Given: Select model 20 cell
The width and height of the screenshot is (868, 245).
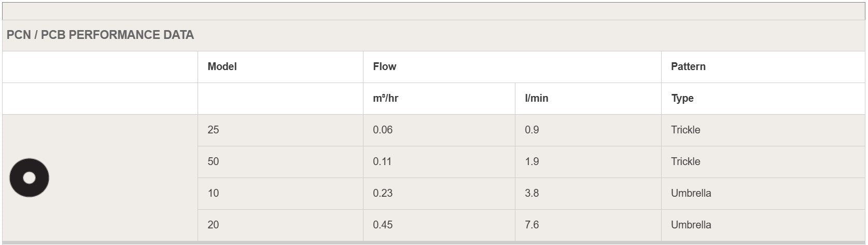Looking at the screenshot, I should [213, 225].
